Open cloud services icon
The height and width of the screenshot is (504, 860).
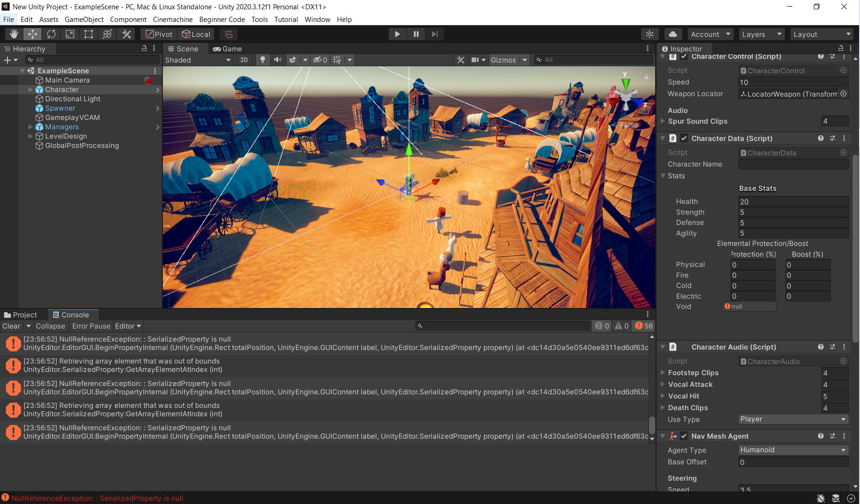click(673, 34)
